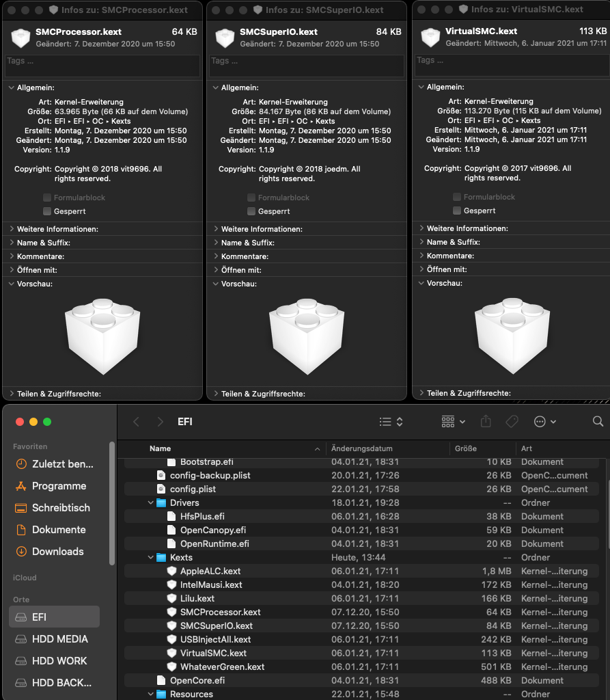The width and height of the screenshot is (610, 700).
Task: Select the config.plist file
Action: (361, 489)
